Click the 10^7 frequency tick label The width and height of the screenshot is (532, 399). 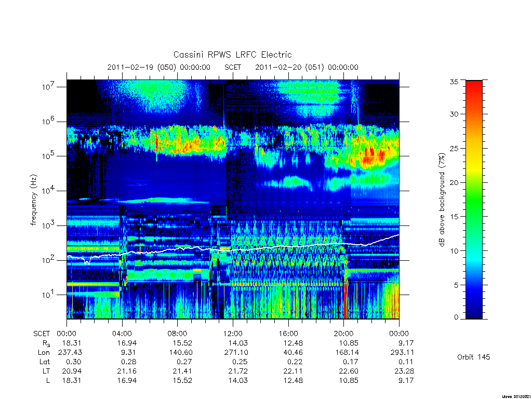click(49, 87)
